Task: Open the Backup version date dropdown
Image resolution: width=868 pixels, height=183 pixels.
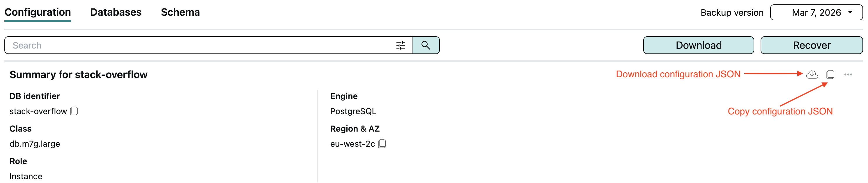Action: [816, 12]
